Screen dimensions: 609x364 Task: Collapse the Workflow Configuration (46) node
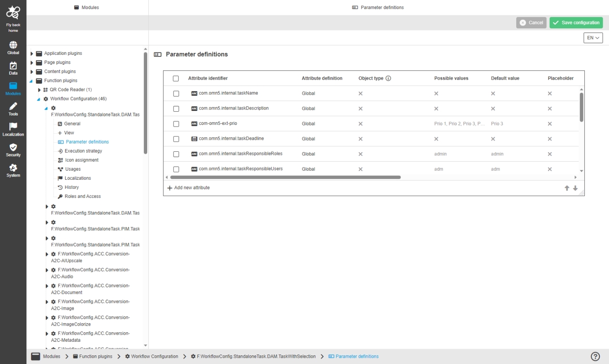click(39, 99)
